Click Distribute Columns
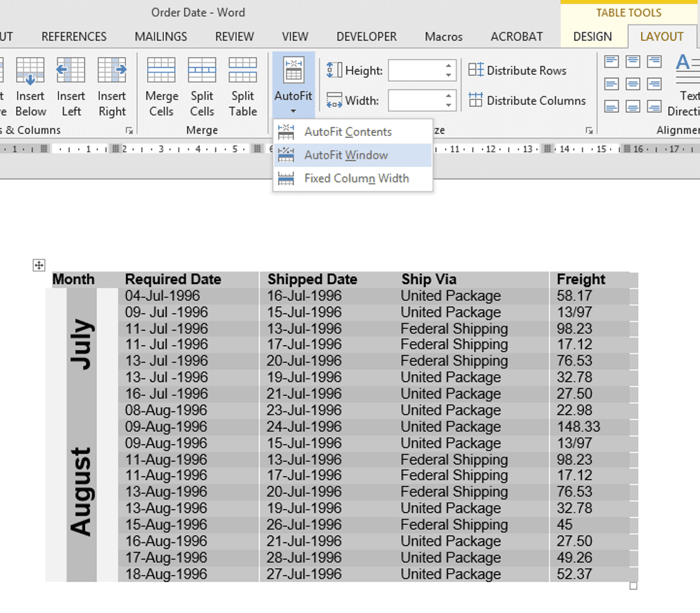Viewport: 700px width, 613px height. point(527,100)
